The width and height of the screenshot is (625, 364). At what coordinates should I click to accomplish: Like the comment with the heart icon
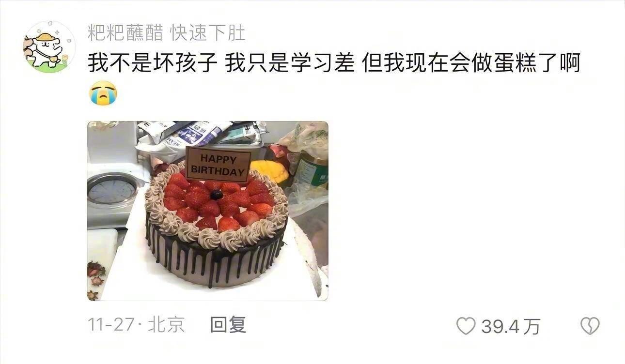(x=466, y=326)
